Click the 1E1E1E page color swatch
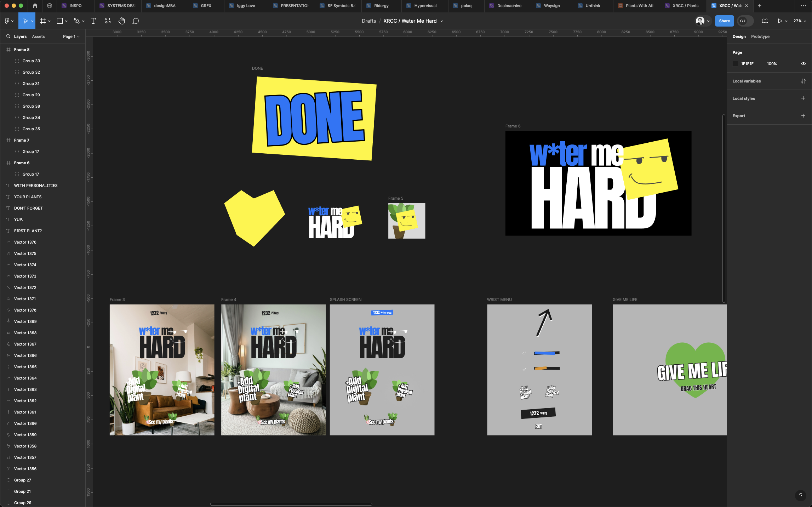 (x=736, y=64)
